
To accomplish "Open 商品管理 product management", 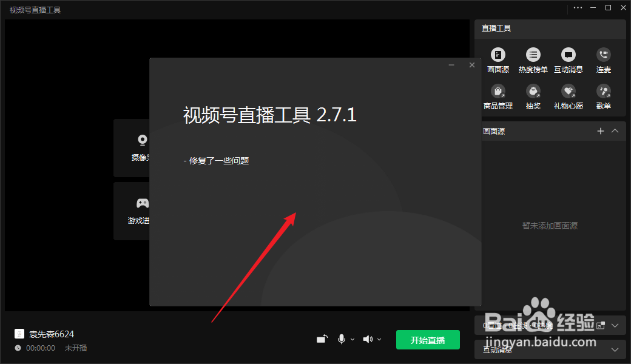I will pos(498,91).
